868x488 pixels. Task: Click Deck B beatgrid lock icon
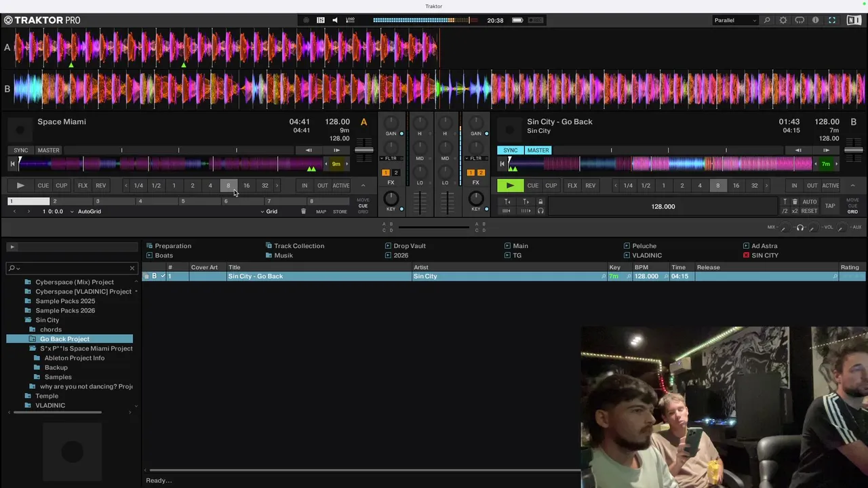point(540,202)
